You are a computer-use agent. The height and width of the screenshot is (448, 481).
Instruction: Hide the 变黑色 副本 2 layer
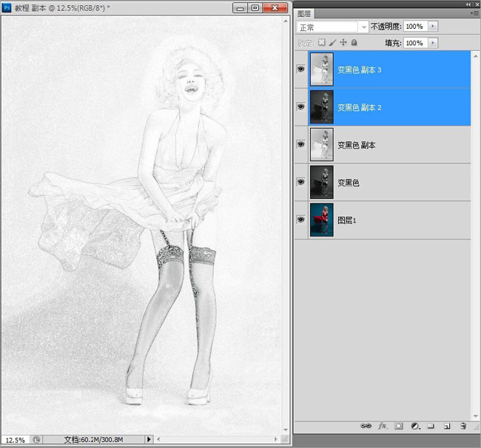click(301, 106)
